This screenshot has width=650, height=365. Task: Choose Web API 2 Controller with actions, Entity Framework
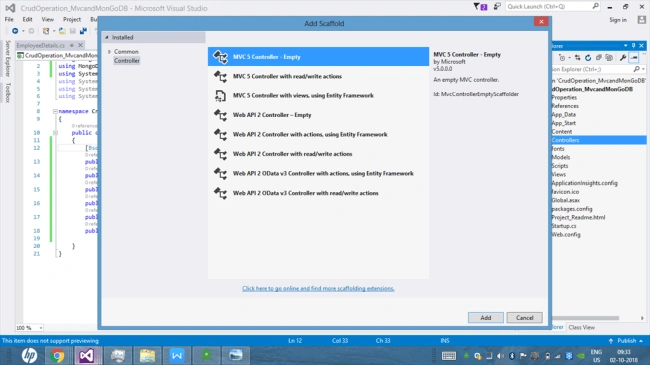point(318,134)
